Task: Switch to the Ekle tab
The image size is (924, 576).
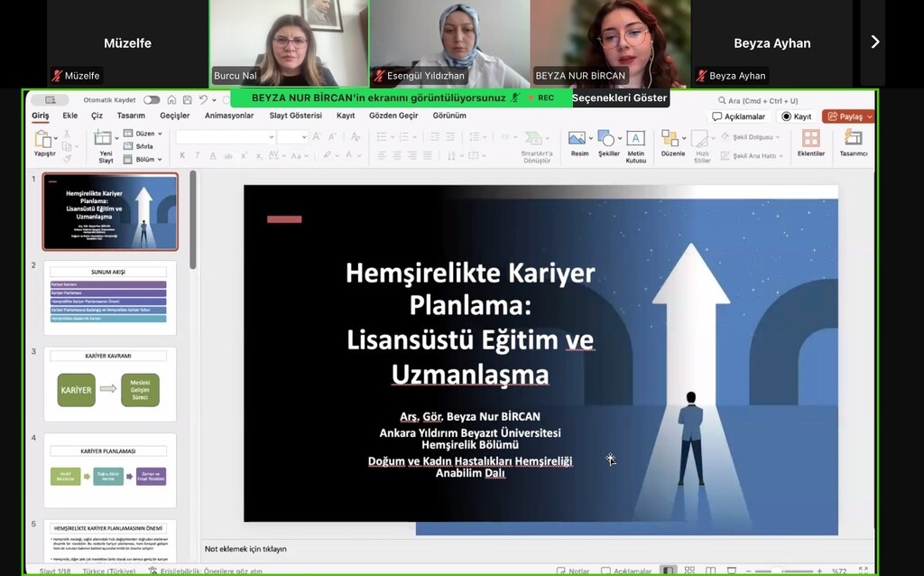Action: point(70,116)
